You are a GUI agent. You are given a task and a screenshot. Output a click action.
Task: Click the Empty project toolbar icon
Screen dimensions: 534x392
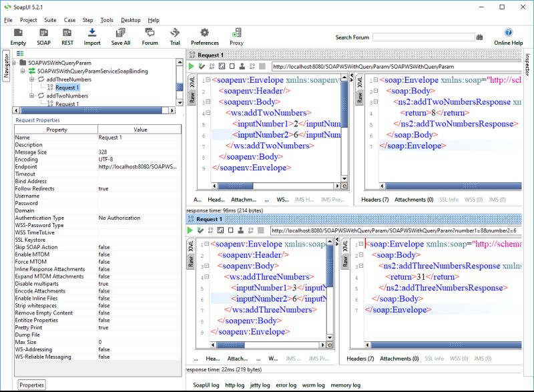tap(18, 33)
